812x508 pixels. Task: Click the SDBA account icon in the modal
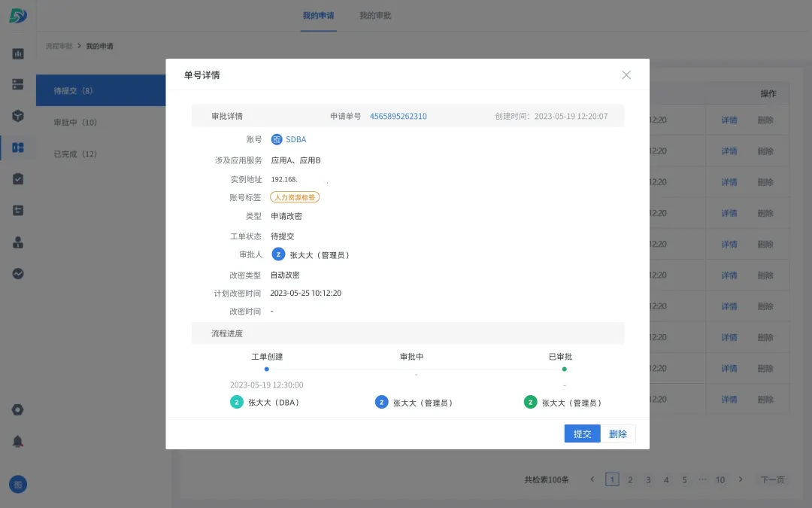click(277, 139)
